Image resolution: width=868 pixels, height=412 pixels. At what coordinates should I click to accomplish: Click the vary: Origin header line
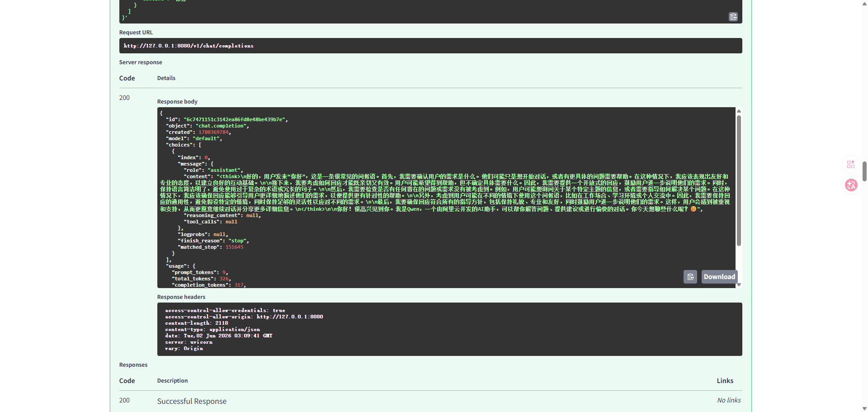[184, 348]
